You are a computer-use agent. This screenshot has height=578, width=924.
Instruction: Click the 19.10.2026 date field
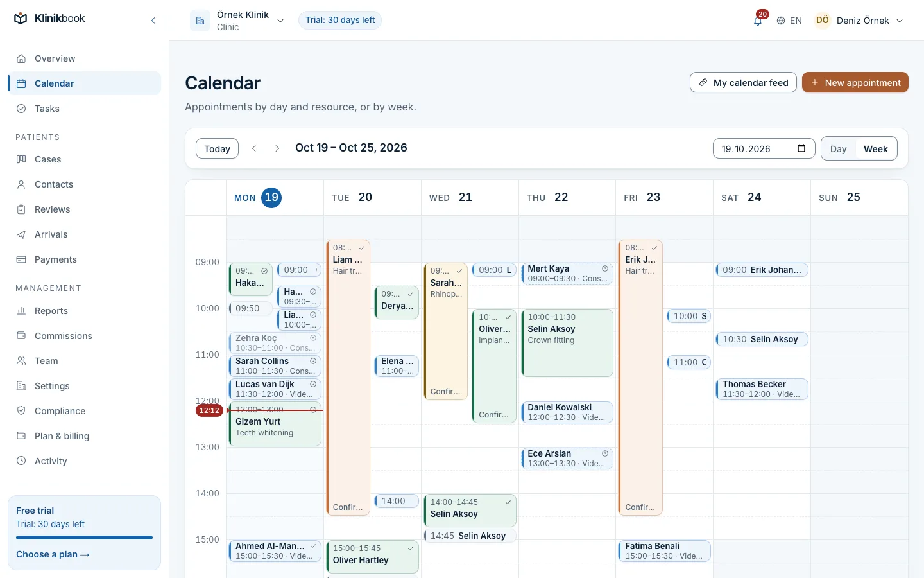pyautogui.click(x=764, y=148)
